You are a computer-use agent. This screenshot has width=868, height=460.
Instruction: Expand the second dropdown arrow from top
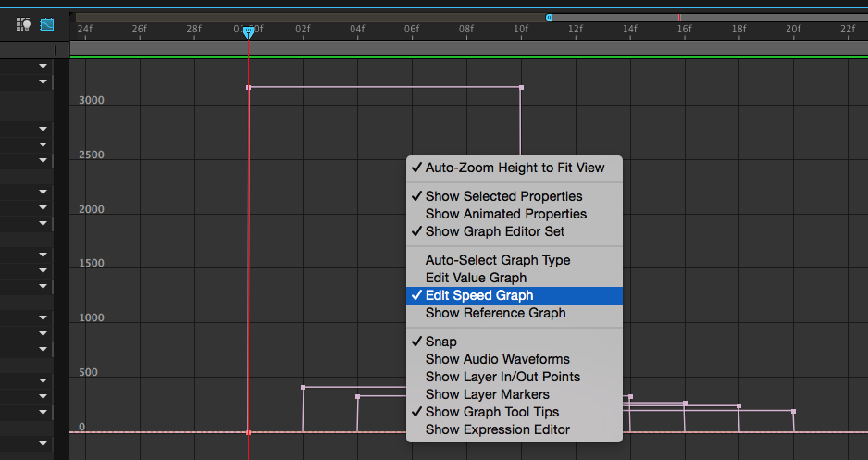coord(43,82)
